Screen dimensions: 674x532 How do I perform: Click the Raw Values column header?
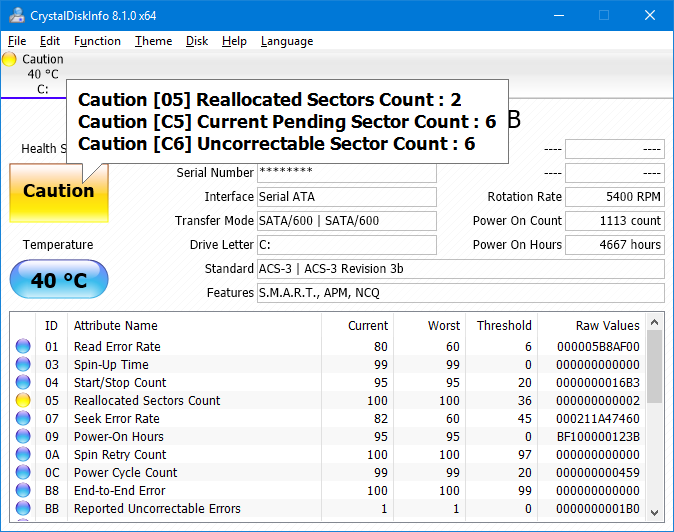607,325
